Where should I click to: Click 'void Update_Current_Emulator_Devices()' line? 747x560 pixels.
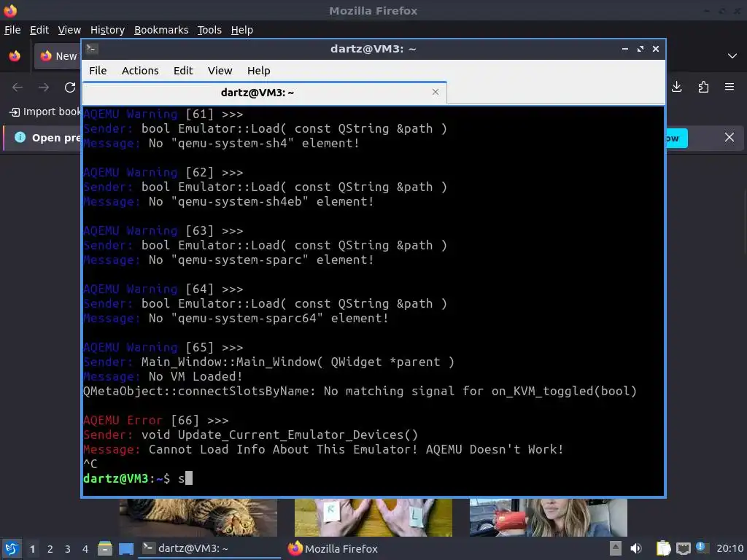pyautogui.click(x=251, y=435)
